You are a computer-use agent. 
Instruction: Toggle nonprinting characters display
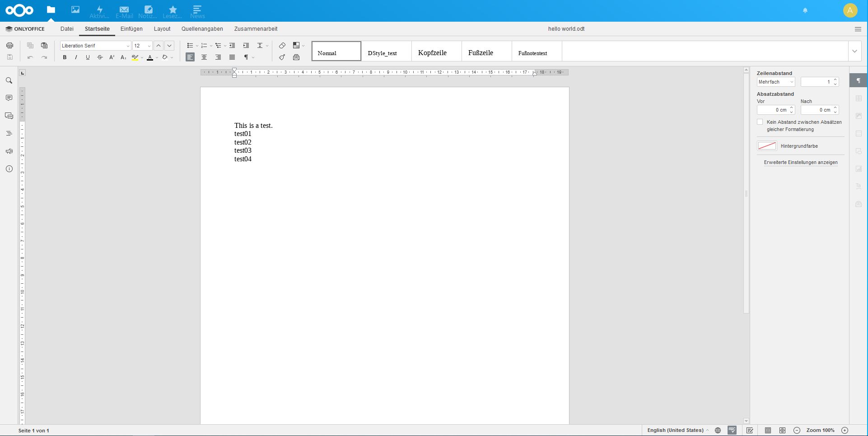[246, 57]
